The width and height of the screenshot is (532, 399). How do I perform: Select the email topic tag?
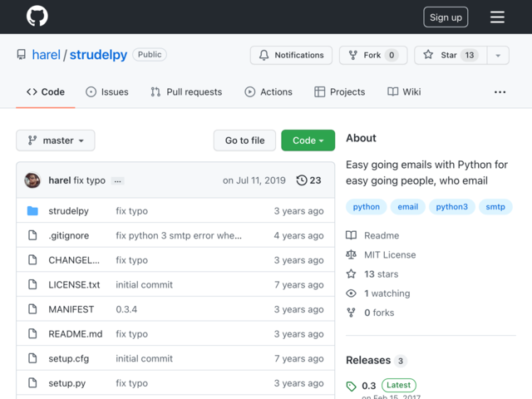[407, 207]
